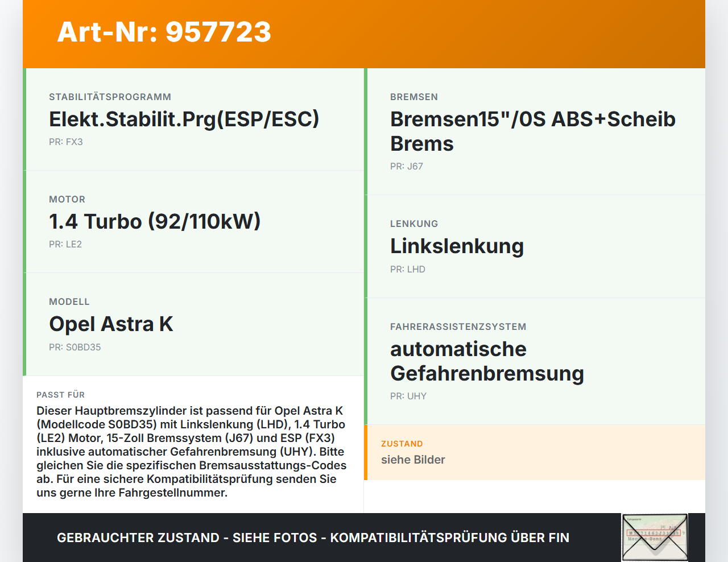This screenshot has height=562, width=728.
Task: Select the ZUSTAND card showing siehe Bilder
Action: (535, 452)
